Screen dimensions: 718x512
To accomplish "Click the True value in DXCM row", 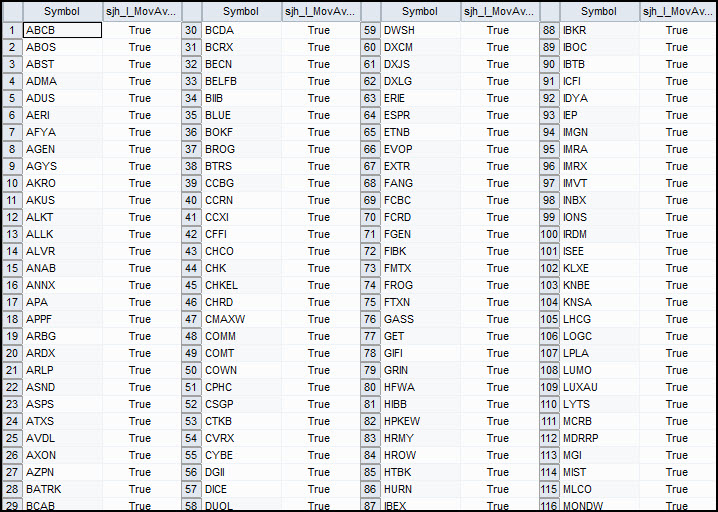I will (x=498, y=47).
